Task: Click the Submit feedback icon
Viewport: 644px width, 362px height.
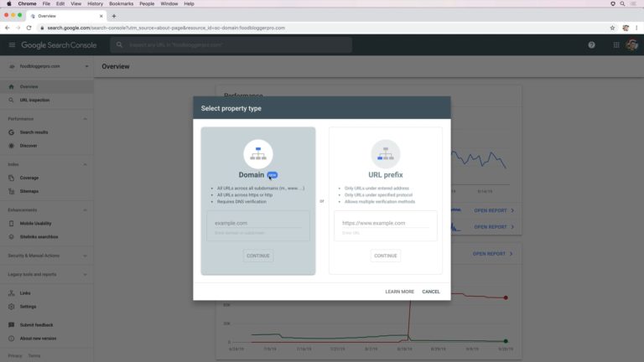Action: [11, 325]
